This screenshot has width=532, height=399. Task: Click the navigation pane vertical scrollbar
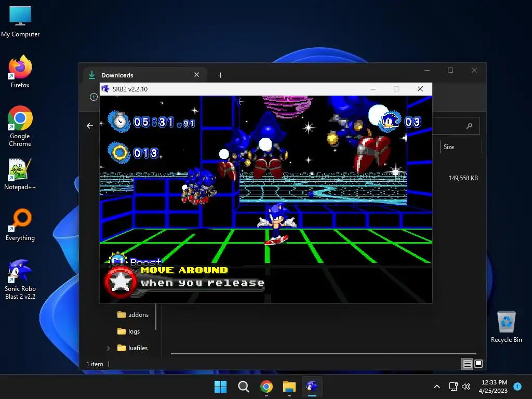tap(156, 317)
